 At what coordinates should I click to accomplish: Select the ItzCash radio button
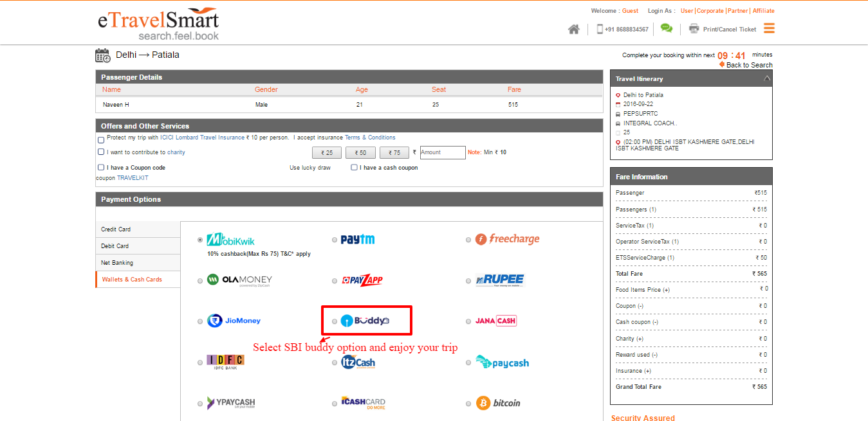pos(334,363)
